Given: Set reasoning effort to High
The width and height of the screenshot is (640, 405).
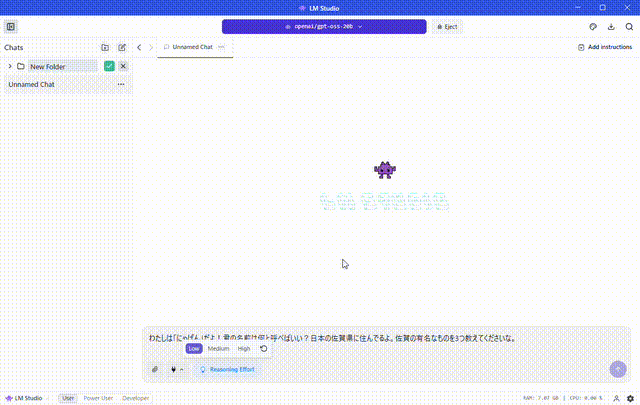Looking at the screenshot, I should click(x=244, y=349).
